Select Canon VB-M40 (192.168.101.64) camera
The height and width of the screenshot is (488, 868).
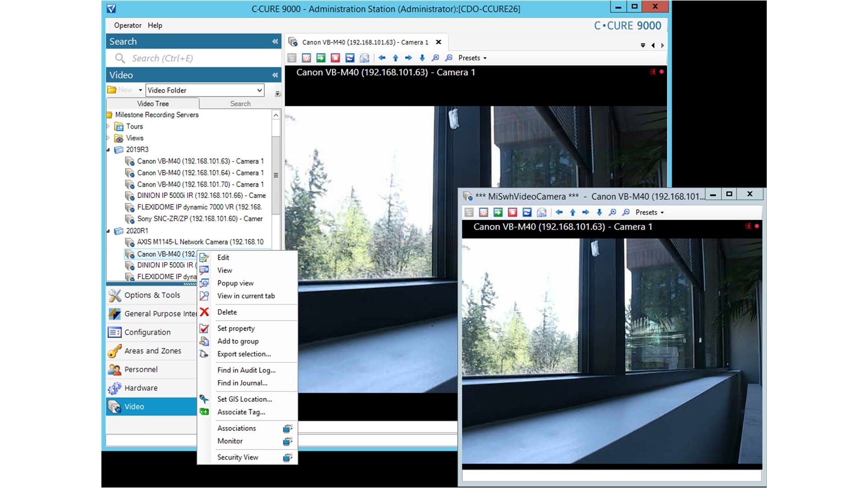tap(200, 173)
